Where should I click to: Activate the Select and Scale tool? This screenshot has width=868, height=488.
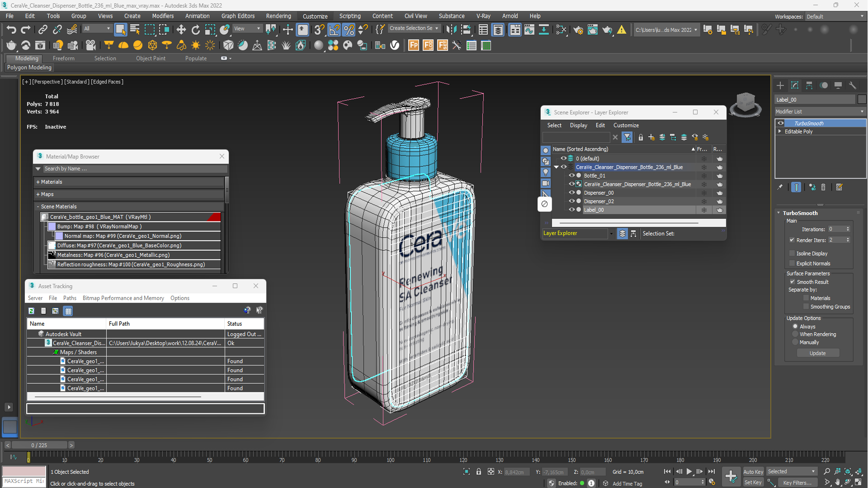click(x=210, y=30)
